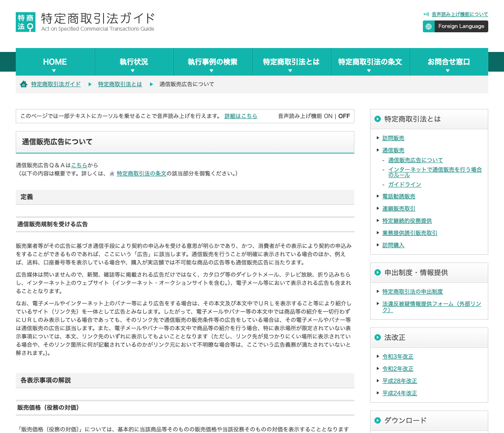
Task: Turn audio reading OFF
Action: coord(344,116)
